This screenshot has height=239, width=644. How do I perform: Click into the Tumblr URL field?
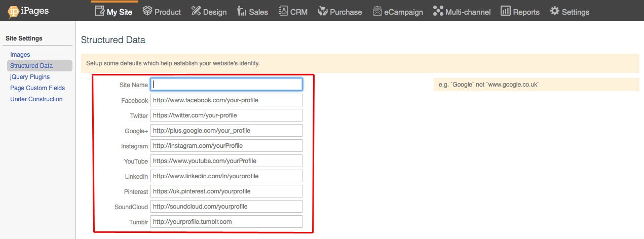click(226, 222)
